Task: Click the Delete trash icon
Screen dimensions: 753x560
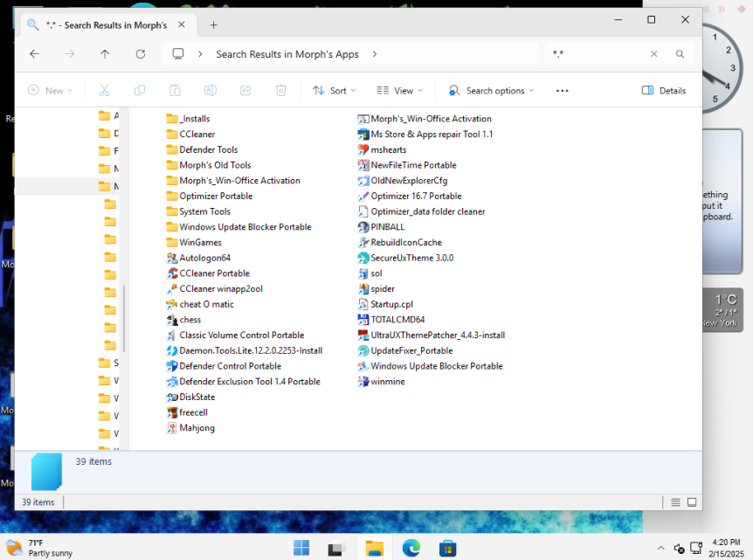Action: [281, 90]
